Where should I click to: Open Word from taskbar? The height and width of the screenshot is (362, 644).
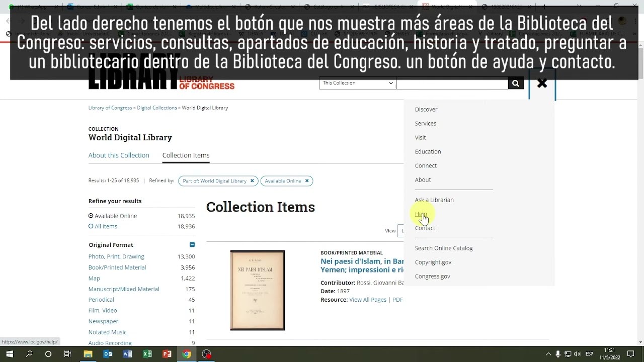[x=127, y=354]
